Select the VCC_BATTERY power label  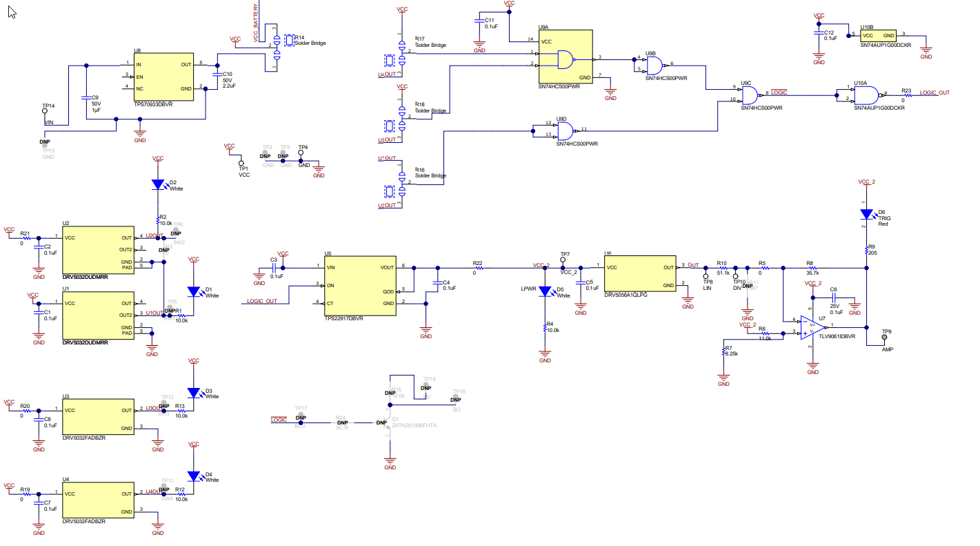257,21
